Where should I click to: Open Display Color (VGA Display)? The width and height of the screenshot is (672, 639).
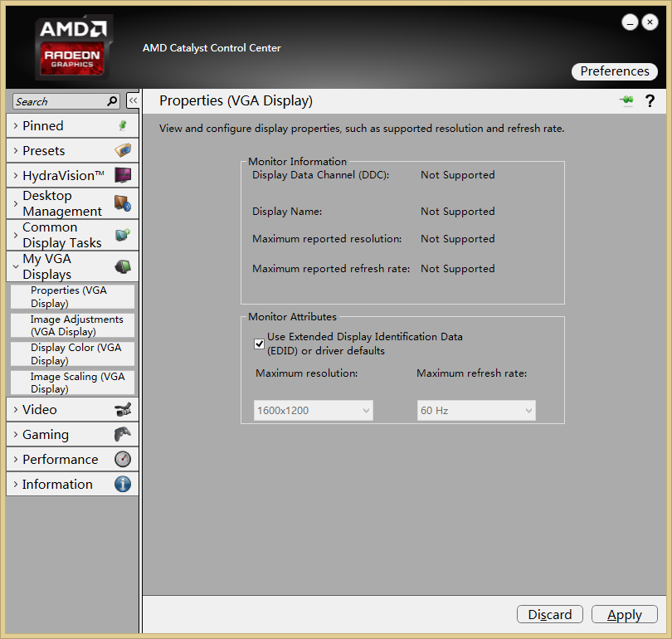(72, 354)
